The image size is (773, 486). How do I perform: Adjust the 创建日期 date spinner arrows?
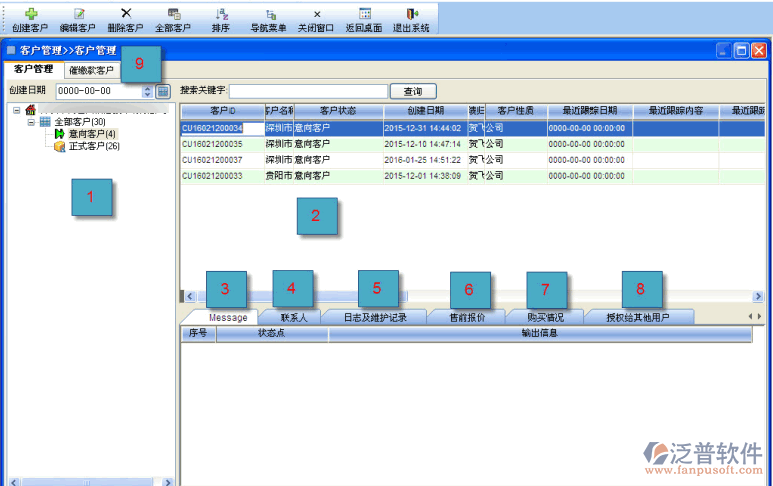point(147,91)
